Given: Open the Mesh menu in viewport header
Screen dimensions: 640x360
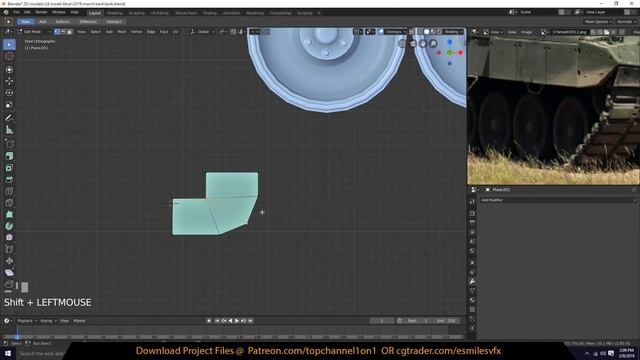Looking at the screenshot, I should (122, 31).
